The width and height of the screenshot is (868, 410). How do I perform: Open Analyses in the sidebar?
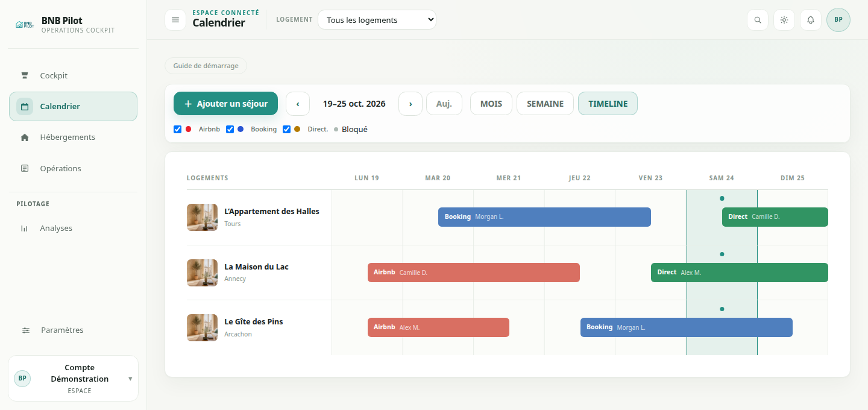pos(73,229)
